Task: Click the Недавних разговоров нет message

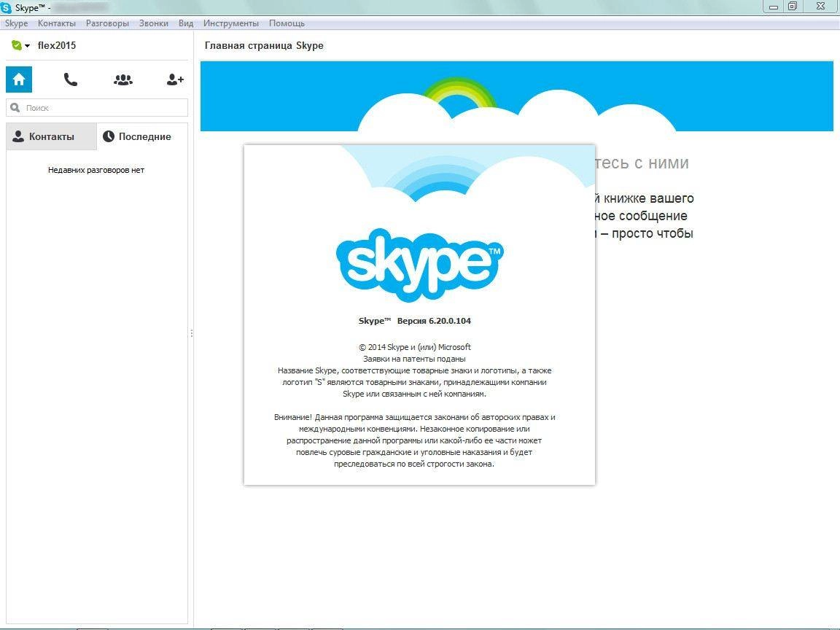Action: tap(96, 170)
